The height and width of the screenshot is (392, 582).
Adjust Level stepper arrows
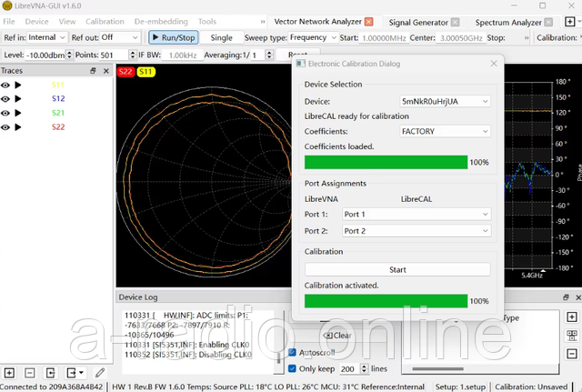(69, 55)
